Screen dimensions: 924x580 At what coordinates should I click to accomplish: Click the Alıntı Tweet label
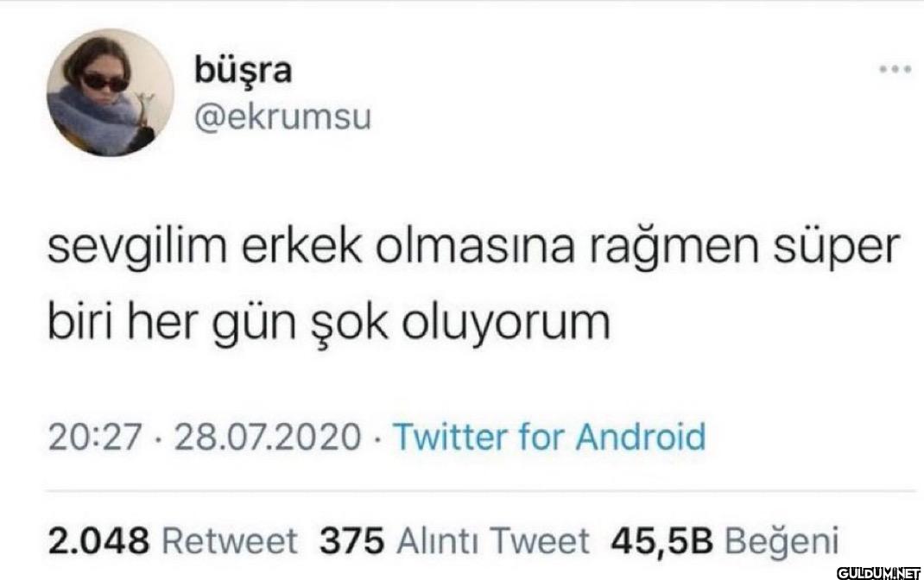[492, 540]
